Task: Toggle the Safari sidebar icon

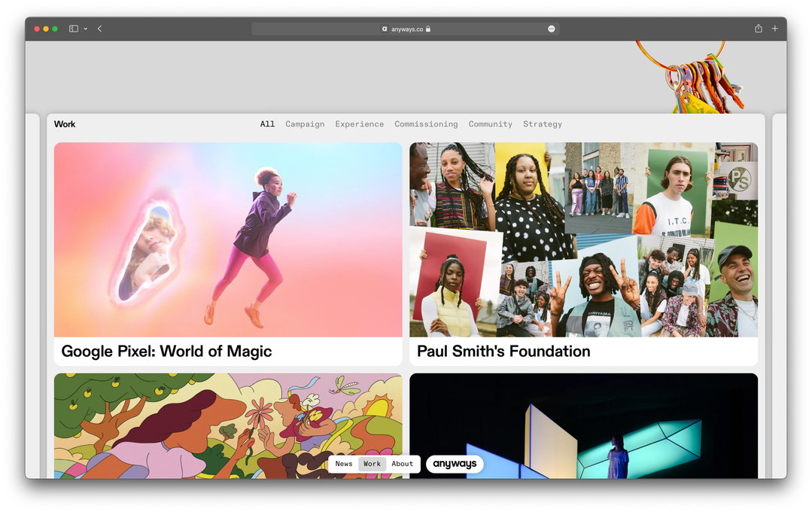Action: coord(74,29)
